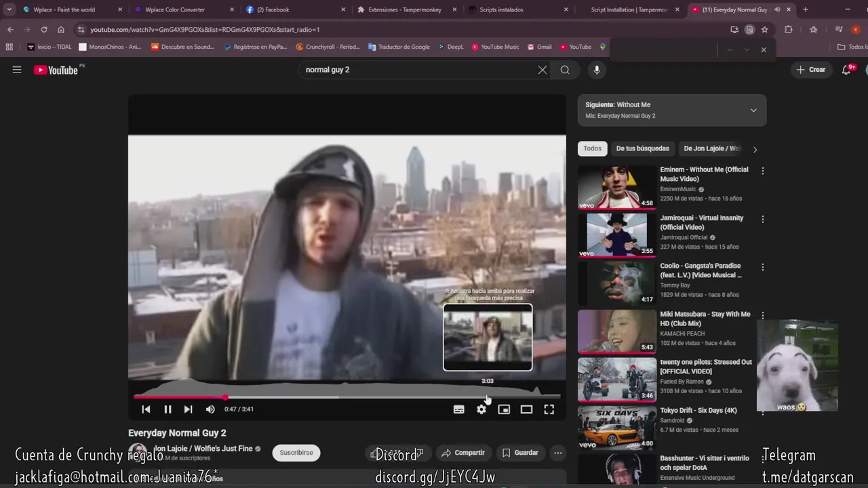Open the 'twenty one pilots: Stressed Out' title
The width and height of the screenshot is (868, 488).
[706, 367]
